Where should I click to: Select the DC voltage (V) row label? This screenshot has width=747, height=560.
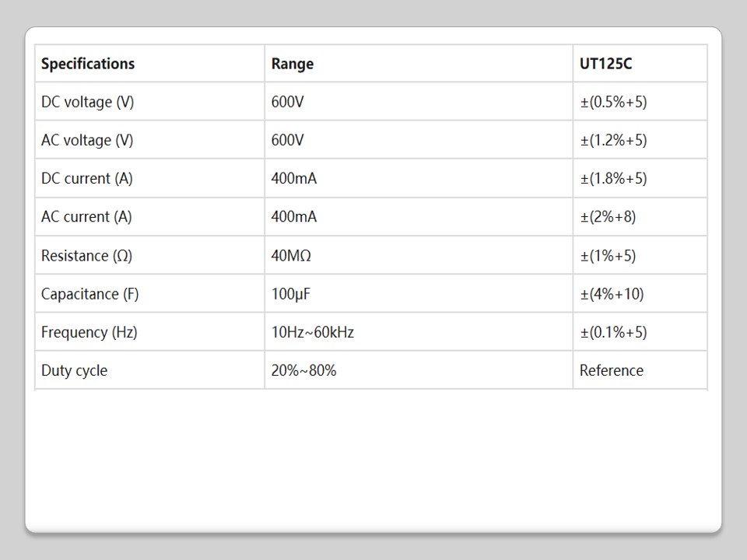coord(87,102)
